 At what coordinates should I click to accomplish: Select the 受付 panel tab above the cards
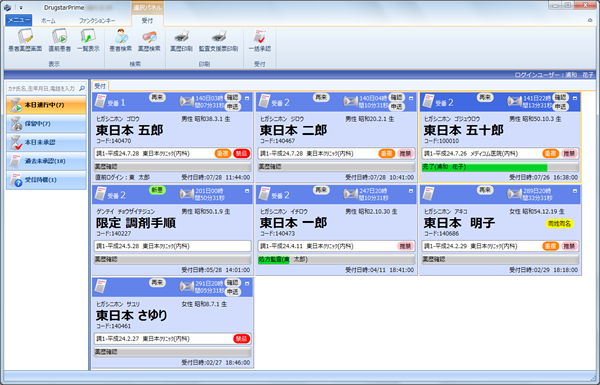[x=100, y=86]
